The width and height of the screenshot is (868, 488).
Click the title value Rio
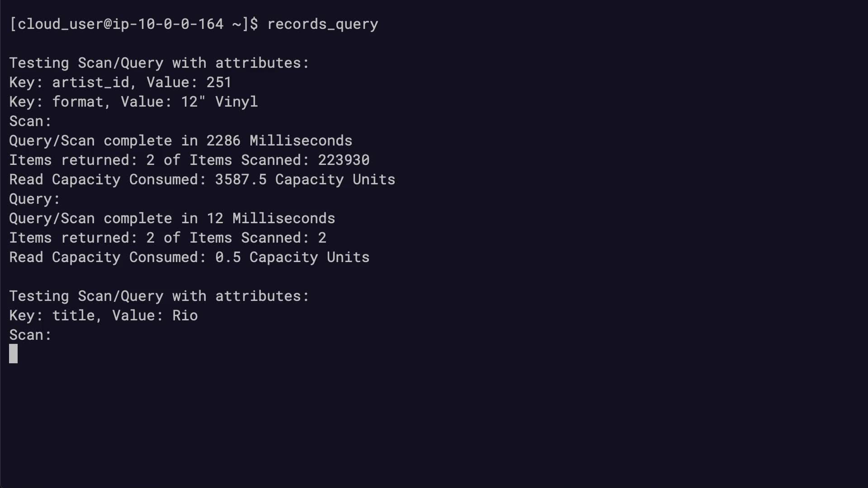tap(185, 315)
